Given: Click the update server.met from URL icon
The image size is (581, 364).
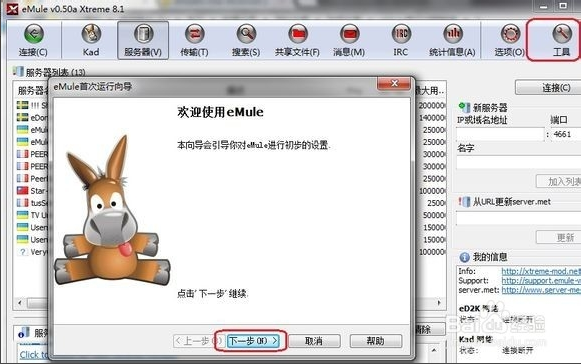Looking at the screenshot, I should pyautogui.click(x=464, y=202).
